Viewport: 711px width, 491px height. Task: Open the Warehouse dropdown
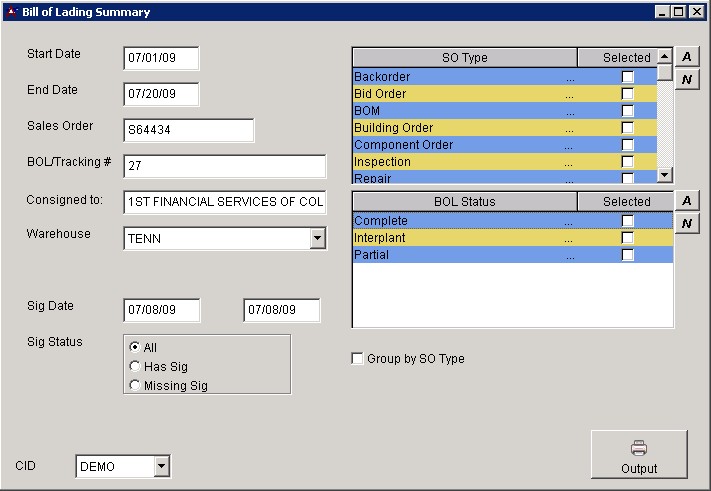(x=317, y=239)
